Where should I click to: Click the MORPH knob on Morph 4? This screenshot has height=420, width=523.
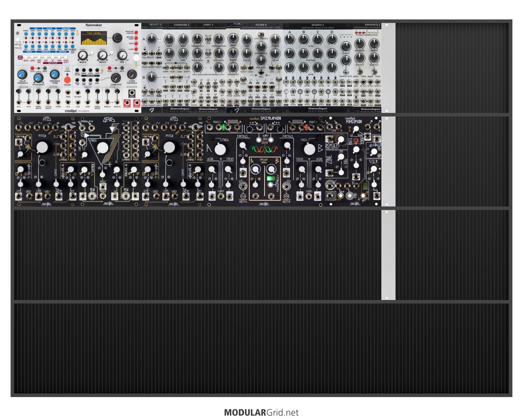(x=346, y=47)
